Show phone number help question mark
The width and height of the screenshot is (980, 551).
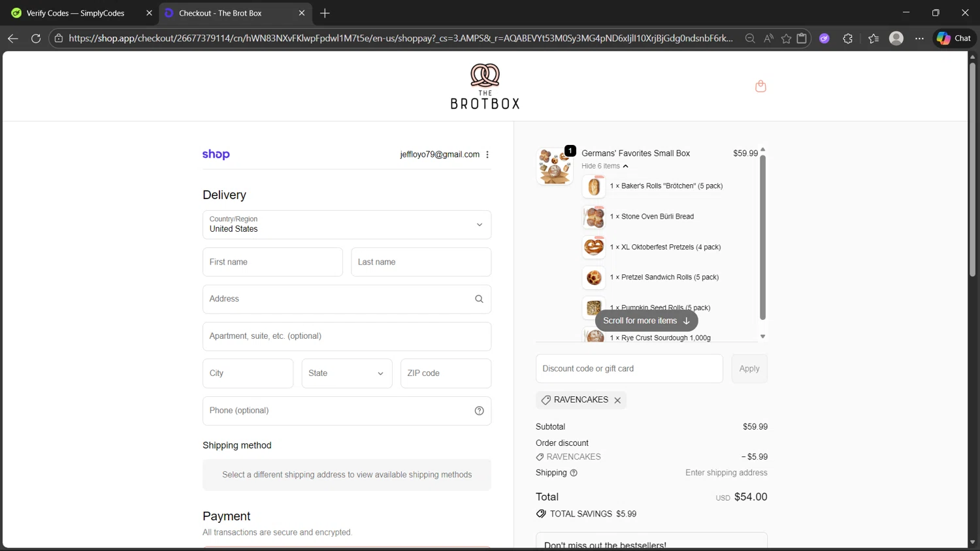click(479, 411)
